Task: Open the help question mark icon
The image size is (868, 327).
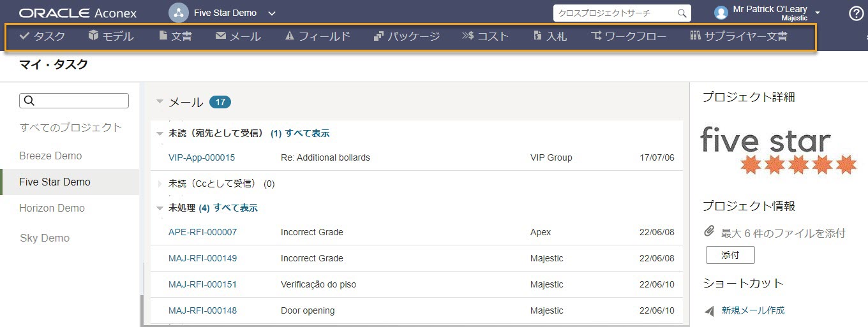Action: pos(857,13)
